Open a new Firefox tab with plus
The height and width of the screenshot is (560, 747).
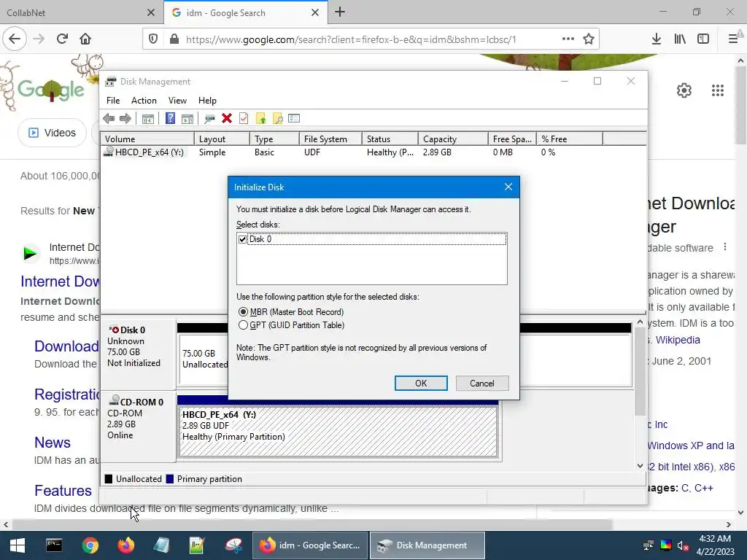click(x=340, y=12)
